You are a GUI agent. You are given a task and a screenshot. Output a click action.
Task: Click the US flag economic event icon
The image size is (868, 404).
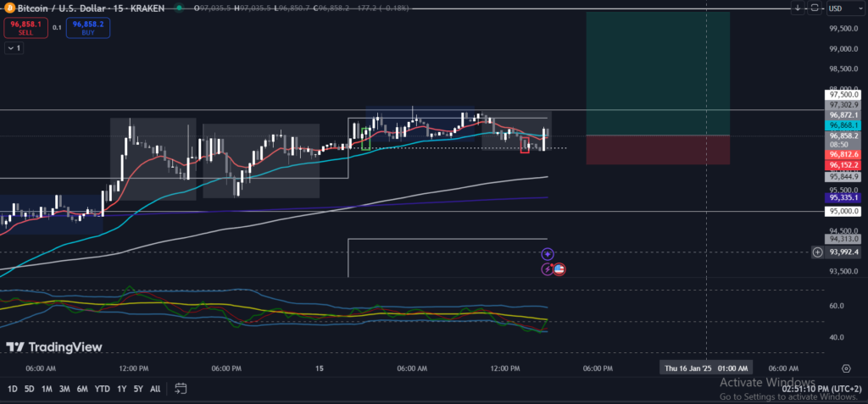(559, 269)
